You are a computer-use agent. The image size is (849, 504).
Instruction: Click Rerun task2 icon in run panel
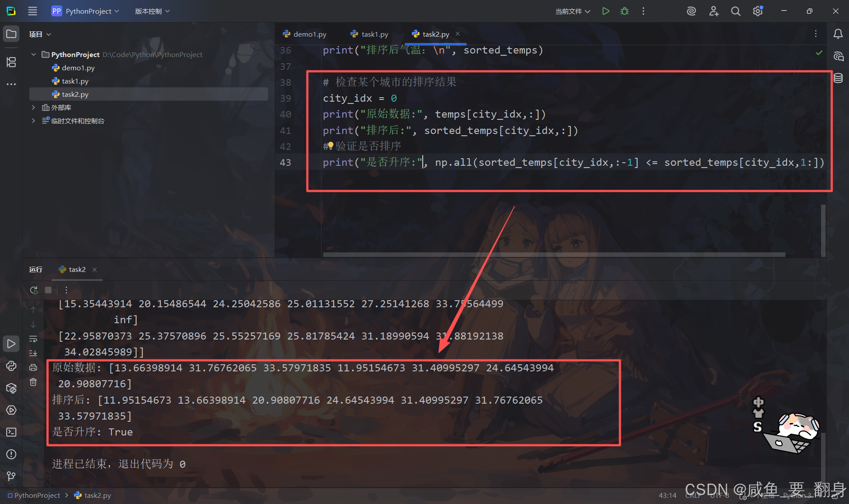[34, 290]
